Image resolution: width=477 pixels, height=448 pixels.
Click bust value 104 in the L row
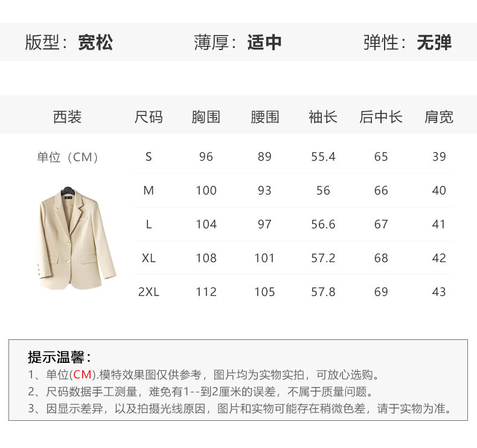(x=206, y=224)
